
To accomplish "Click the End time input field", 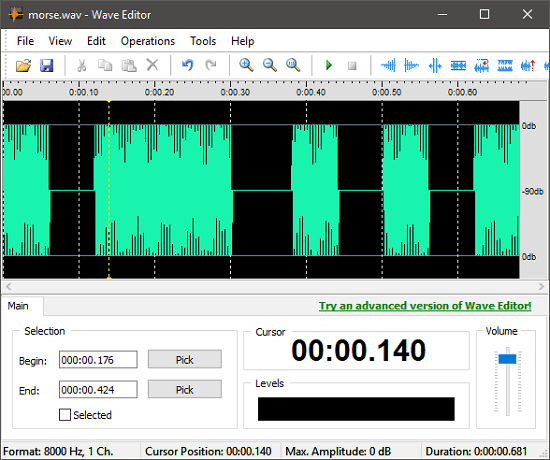I will tap(98, 389).
